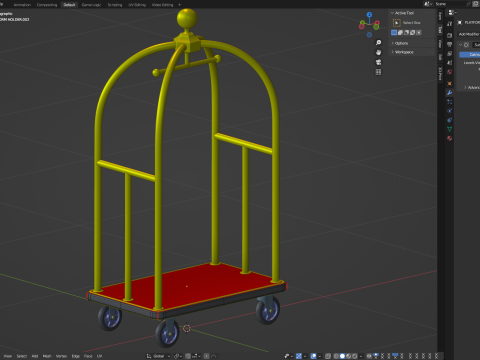Select the Intersect selection mode icon

(x=419, y=32)
